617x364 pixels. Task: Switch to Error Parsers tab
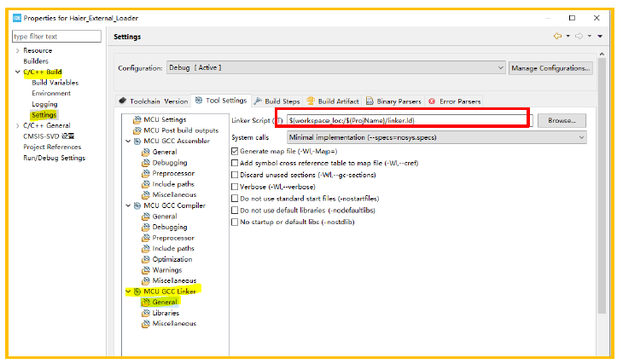(455, 101)
